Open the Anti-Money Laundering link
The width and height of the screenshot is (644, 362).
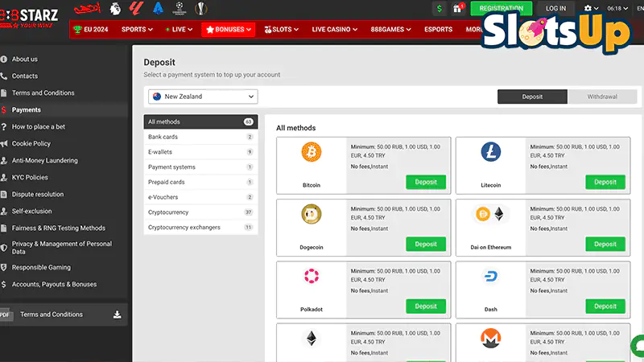pos(45,160)
